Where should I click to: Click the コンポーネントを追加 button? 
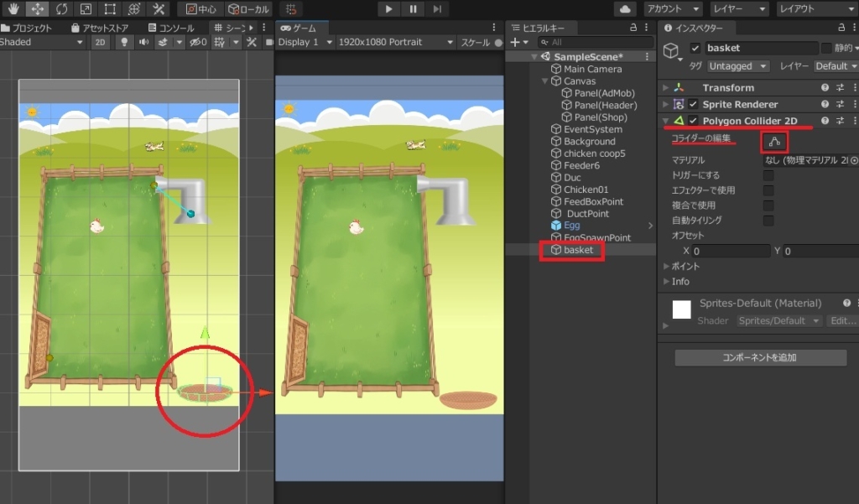[760, 357]
